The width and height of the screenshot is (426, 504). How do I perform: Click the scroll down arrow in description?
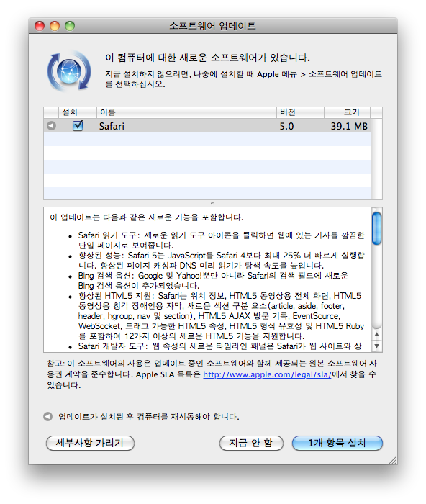[x=377, y=346]
